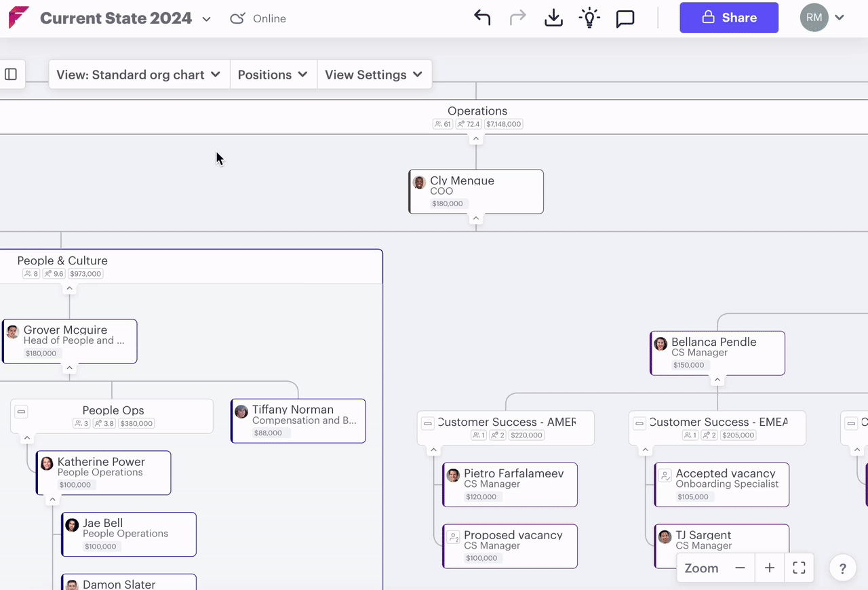Click the undo arrow icon
The width and height of the screenshot is (868, 590).
[482, 18]
